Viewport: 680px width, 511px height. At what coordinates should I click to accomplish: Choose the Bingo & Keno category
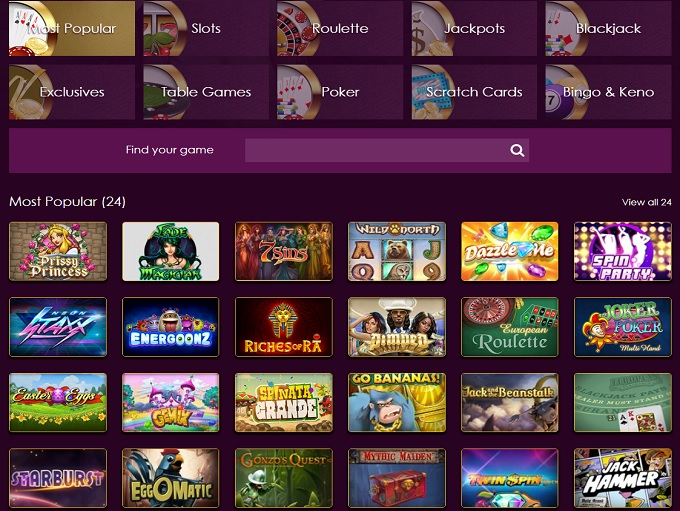tap(608, 92)
